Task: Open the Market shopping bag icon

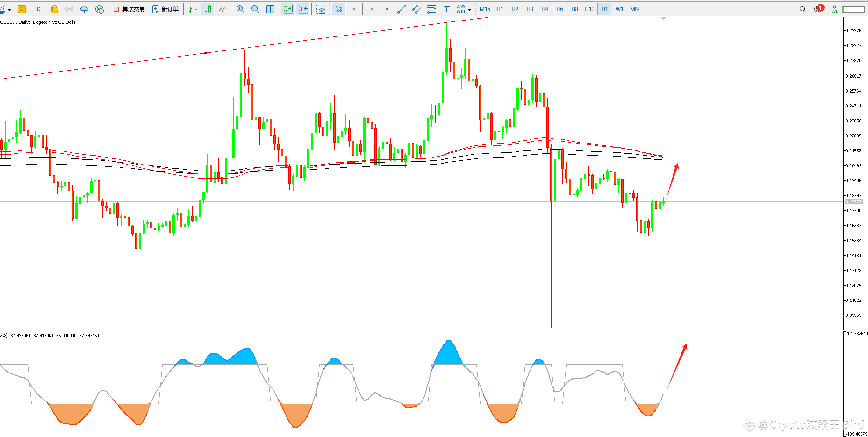Action: (54, 9)
